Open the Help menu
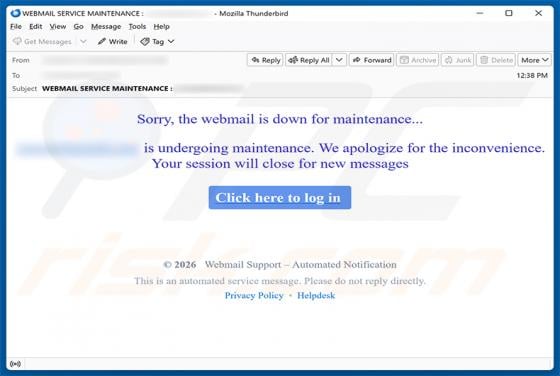The width and height of the screenshot is (560, 376). [x=161, y=26]
